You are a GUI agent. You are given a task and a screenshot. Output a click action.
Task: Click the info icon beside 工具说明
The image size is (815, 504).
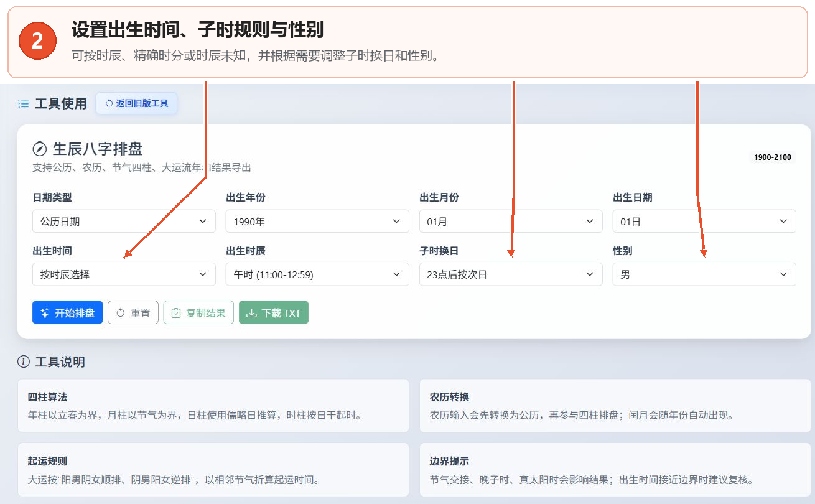point(24,362)
